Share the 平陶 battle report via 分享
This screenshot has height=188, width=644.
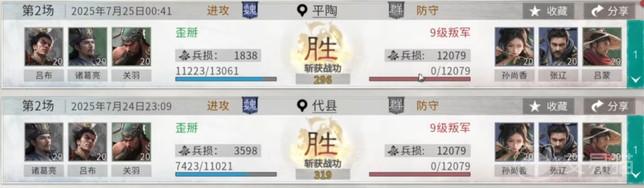pyautogui.click(x=609, y=11)
